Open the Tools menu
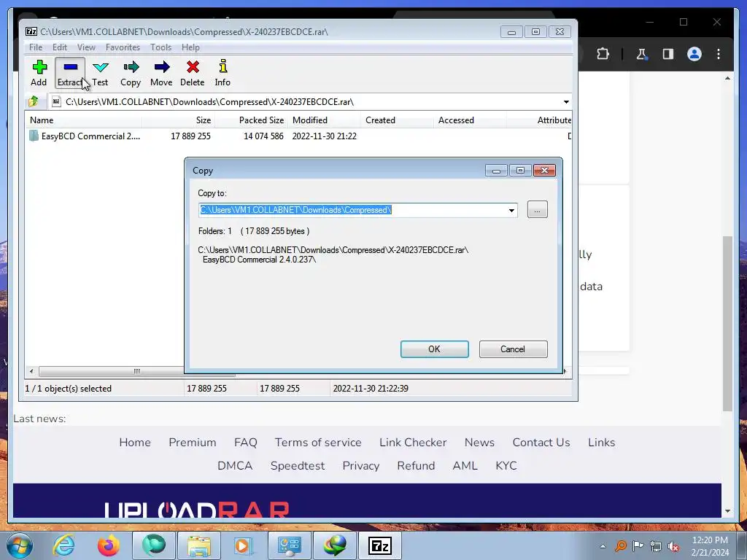 [x=160, y=47]
